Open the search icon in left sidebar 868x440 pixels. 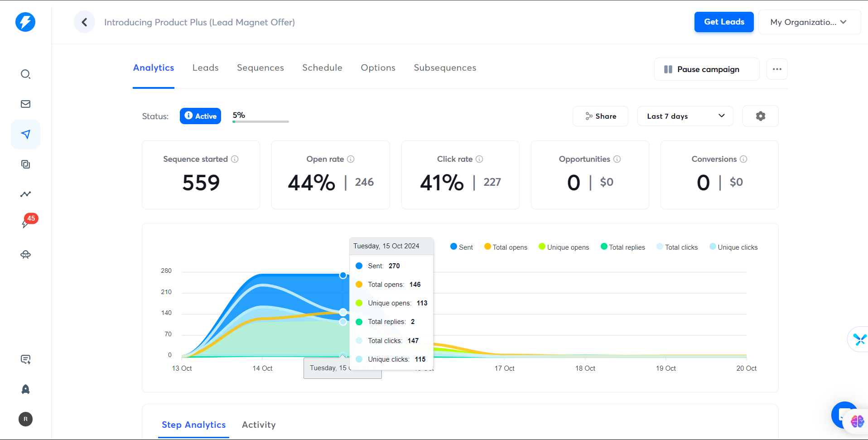point(25,74)
